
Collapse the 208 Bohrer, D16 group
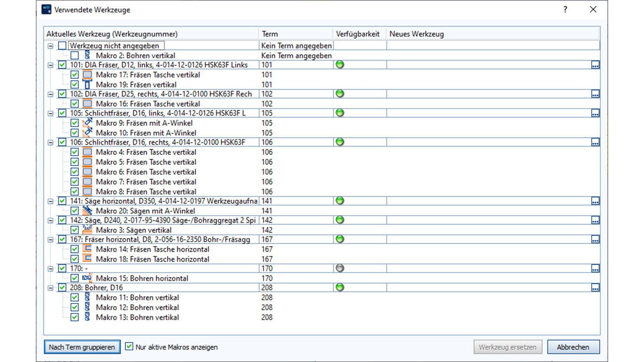click(51, 288)
